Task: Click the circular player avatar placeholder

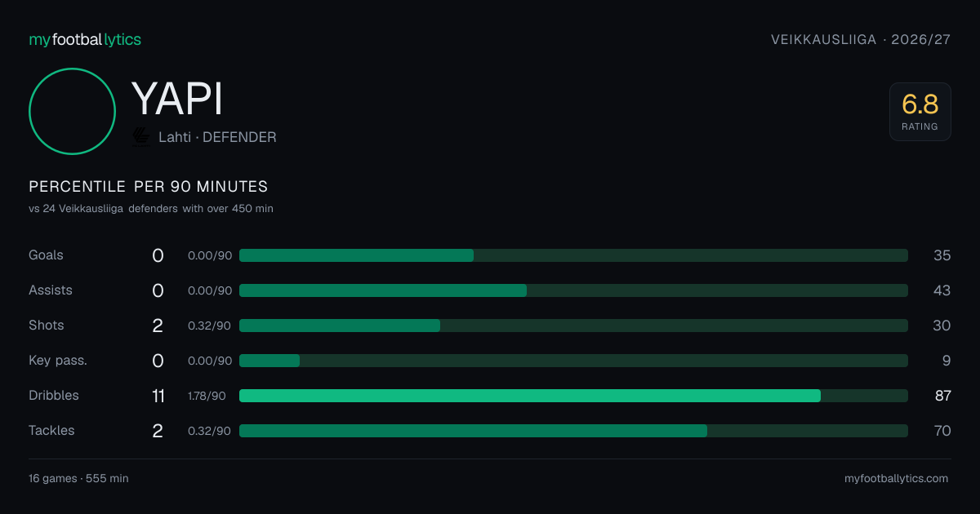Action: pyautogui.click(x=72, y=111)
